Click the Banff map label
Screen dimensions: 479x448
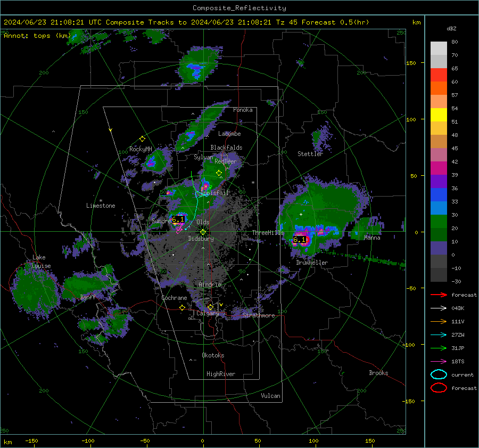[x=88, y=297]
